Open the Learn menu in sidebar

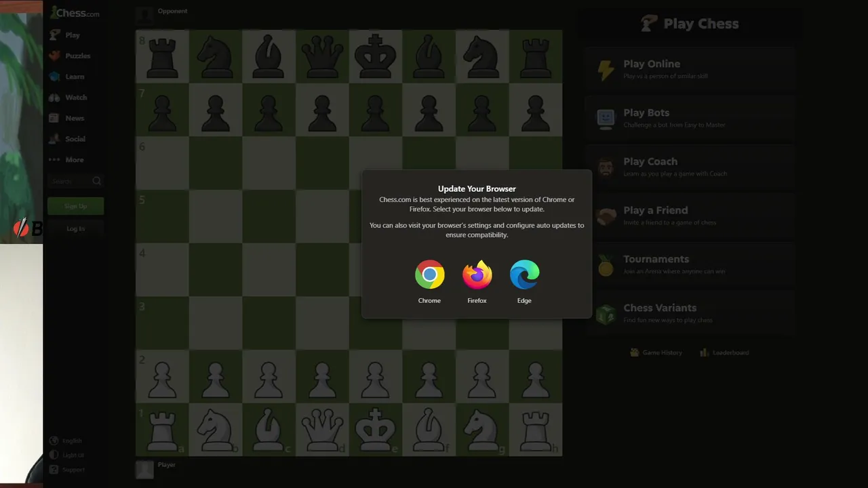[66, 77]
